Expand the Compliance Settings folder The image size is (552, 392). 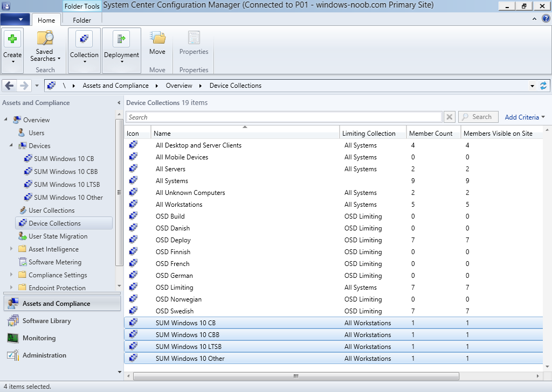[x=11, y=275]
